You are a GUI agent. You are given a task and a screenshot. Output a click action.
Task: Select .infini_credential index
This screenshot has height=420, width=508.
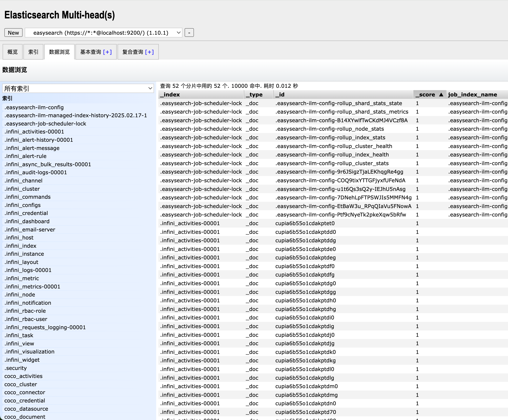coord(78,213)
